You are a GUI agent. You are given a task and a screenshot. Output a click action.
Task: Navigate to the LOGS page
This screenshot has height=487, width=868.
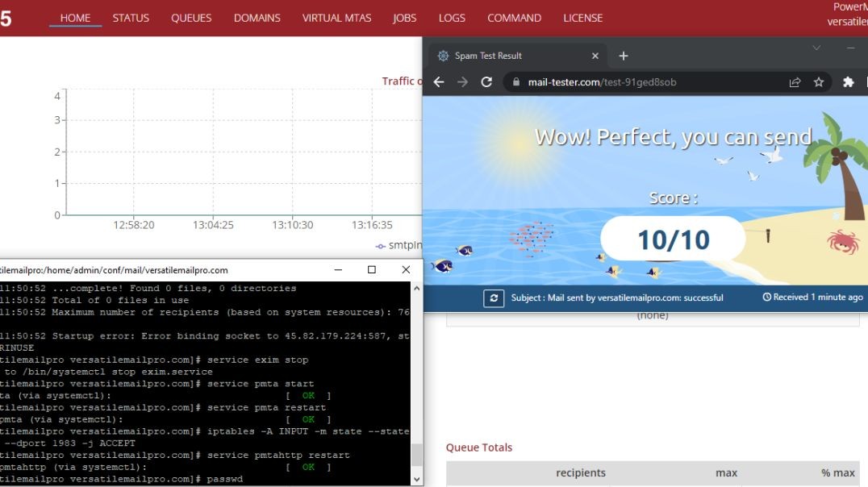point(452,18)
